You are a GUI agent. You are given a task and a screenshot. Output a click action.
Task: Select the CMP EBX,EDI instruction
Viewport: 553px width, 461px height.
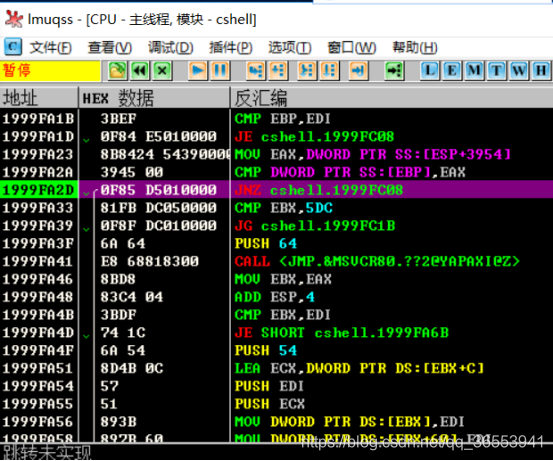[282, 315]
